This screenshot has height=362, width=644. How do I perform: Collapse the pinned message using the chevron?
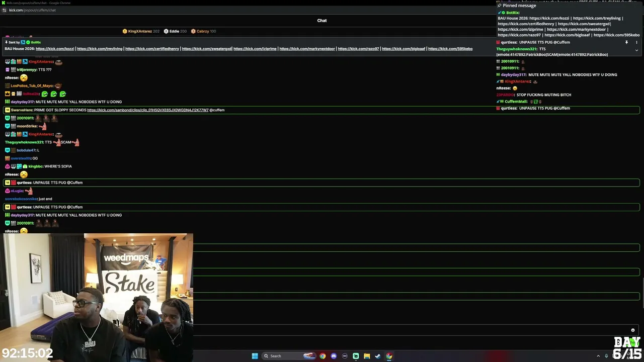[x=636, y=50]
